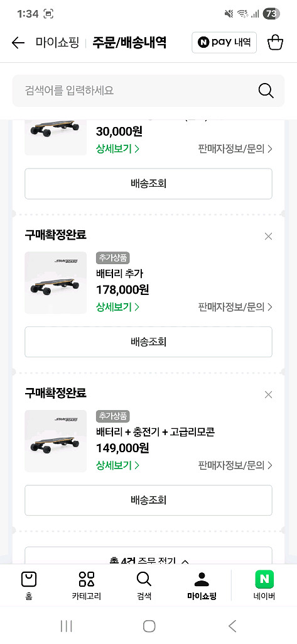Open 상세보기 for 149,000원 item

[118, 465]
